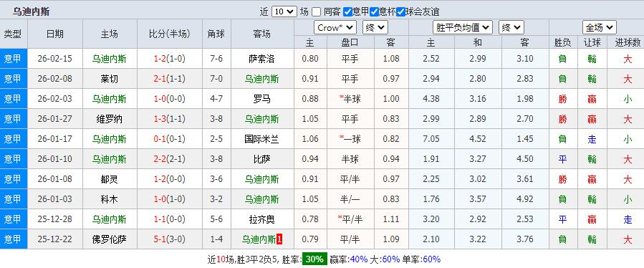Click the 角球 column header

click(x=216, y=34)
